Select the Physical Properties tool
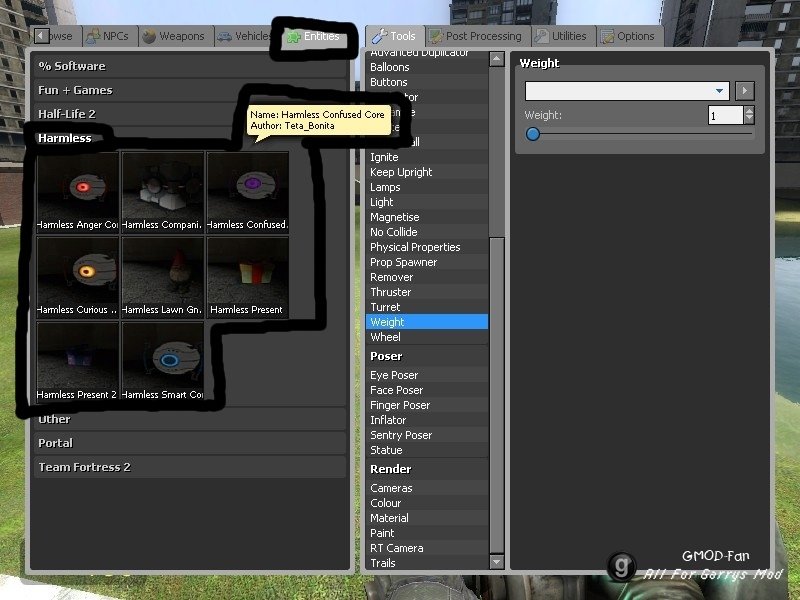Screen dimensions: 800x600 pyautogui.click(x=427, y=247)
